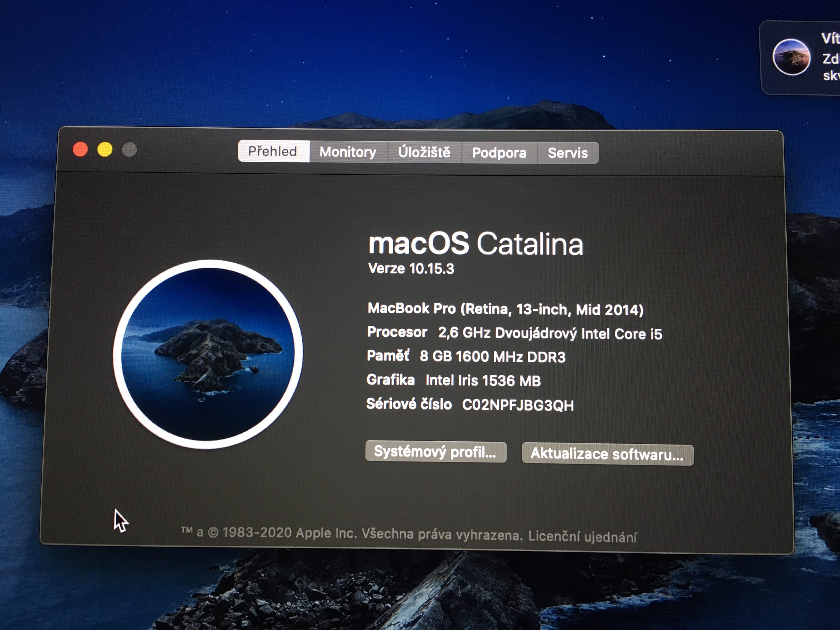Image resolution: width=840 pixels, height=630 pixels.
Task: Close the About window with red button
Action: tap(80, 149)
